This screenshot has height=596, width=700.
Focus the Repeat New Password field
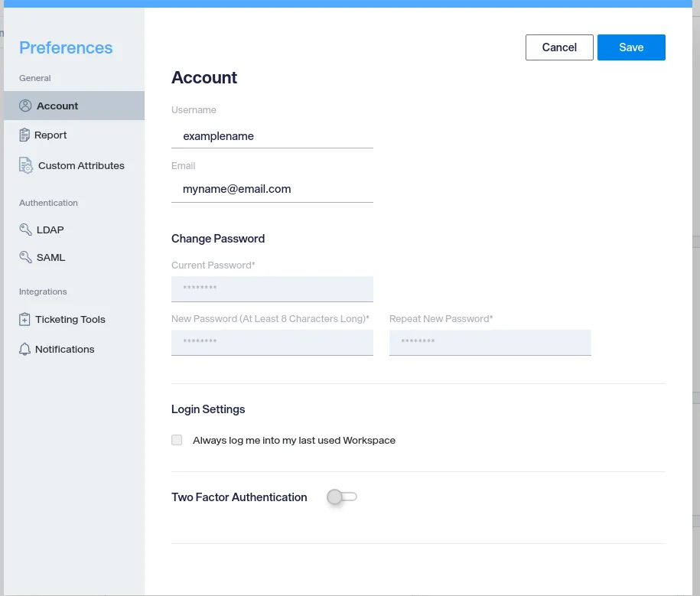(x=490, y=343)
